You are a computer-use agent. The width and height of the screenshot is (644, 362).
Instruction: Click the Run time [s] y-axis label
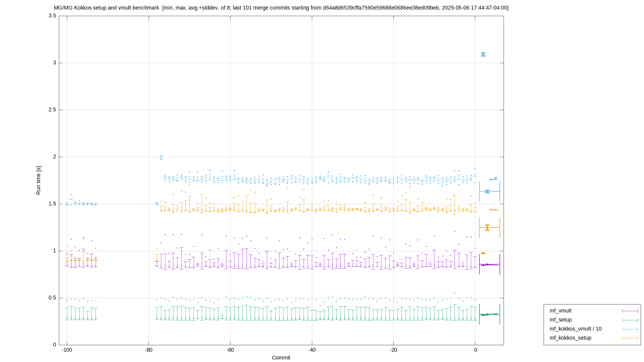click(x=38, y=180)
